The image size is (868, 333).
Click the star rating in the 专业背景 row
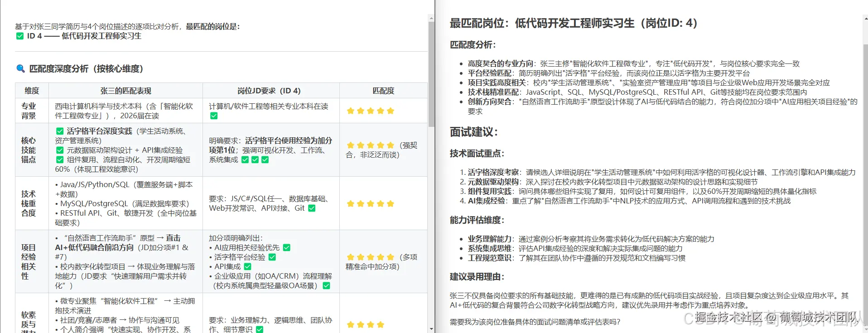click(x=371, y=111)
